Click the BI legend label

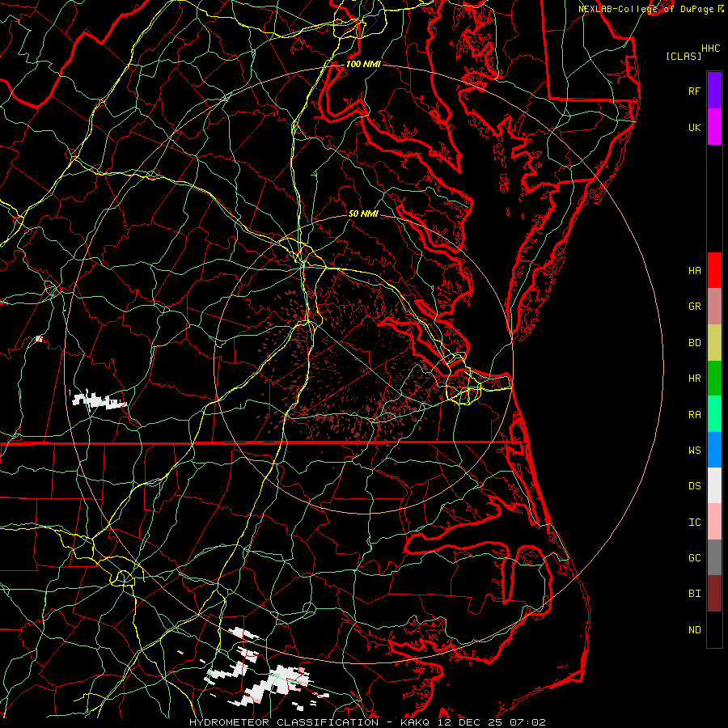click(x=694, y=594)
